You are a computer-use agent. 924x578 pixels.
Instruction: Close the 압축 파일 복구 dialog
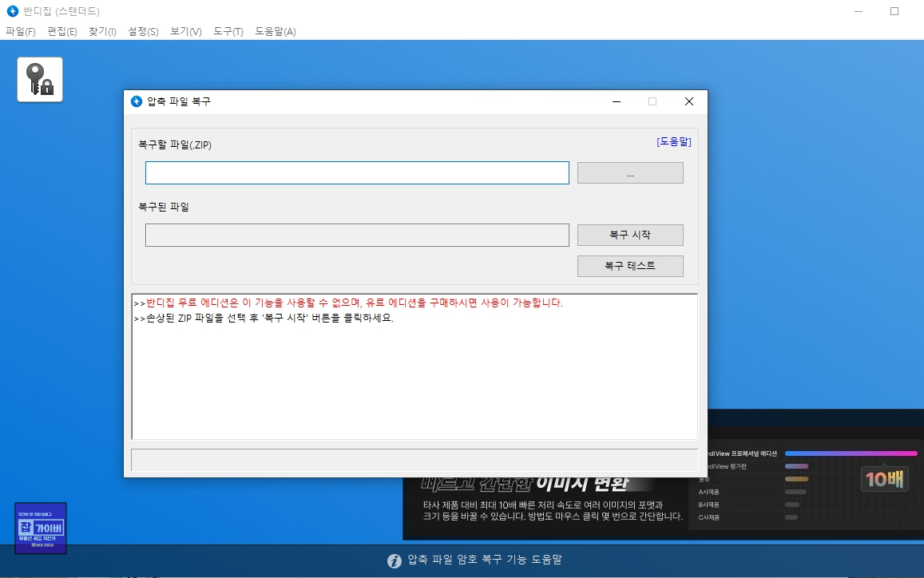pyautogui.click(x=689, y=101)
